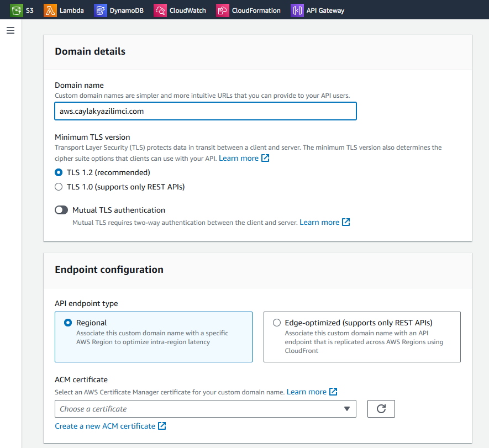Select TLS 1.0 (supports only REST APIs) option

[x=59, y=187]
